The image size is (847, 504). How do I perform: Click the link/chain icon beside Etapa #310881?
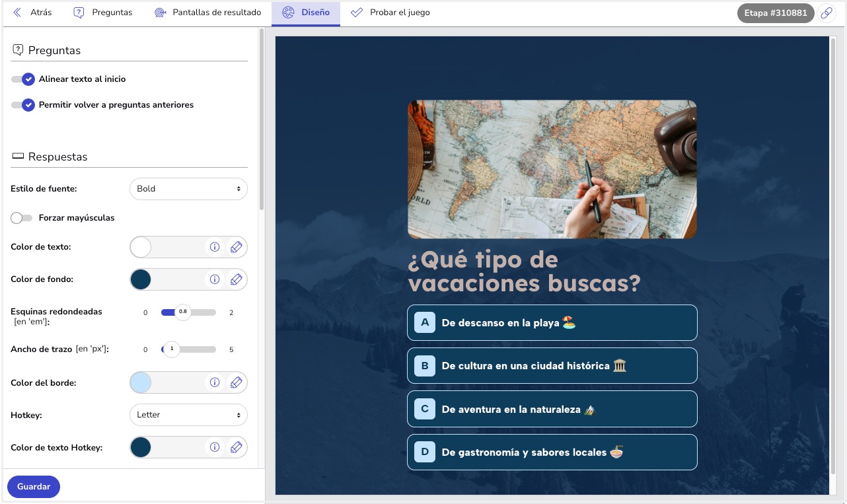tap(827, 12)
